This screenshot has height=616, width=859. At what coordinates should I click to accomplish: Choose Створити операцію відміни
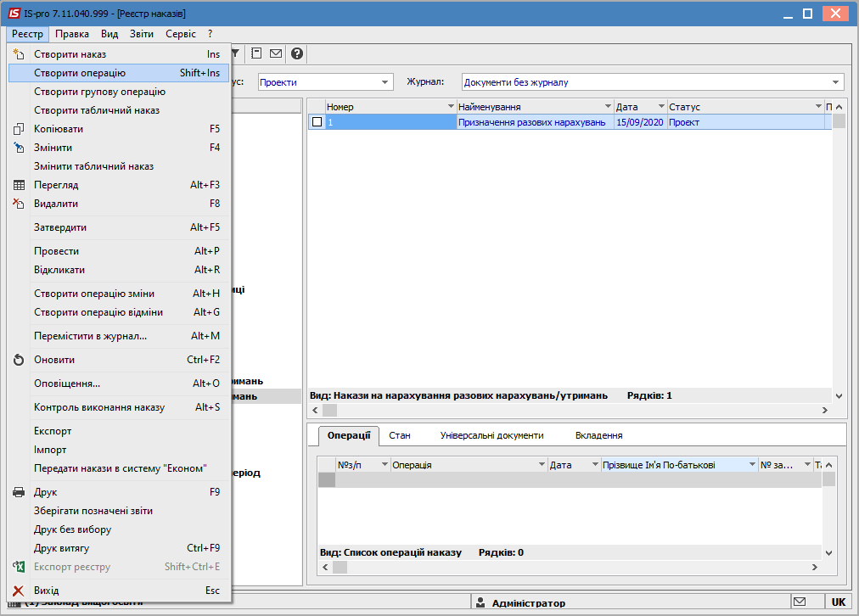click(x=119, y=312)
